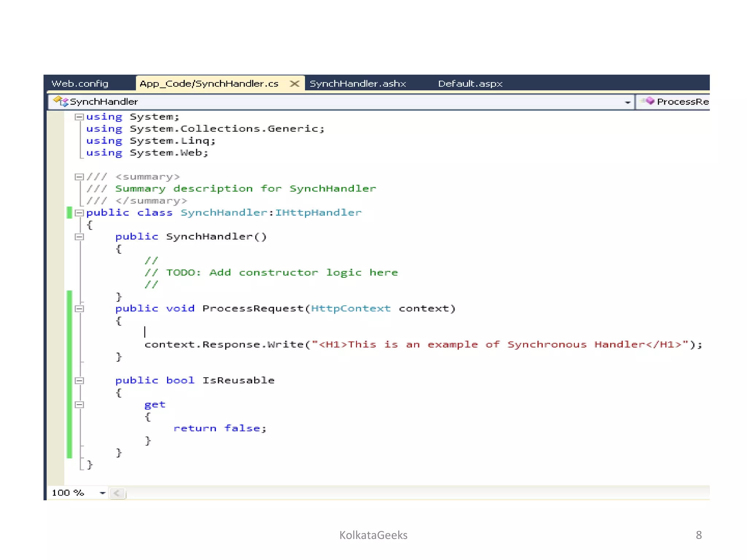747x560 pixels.
Task: Collapse the ProcessRequest method body
Action: (79, 309)
